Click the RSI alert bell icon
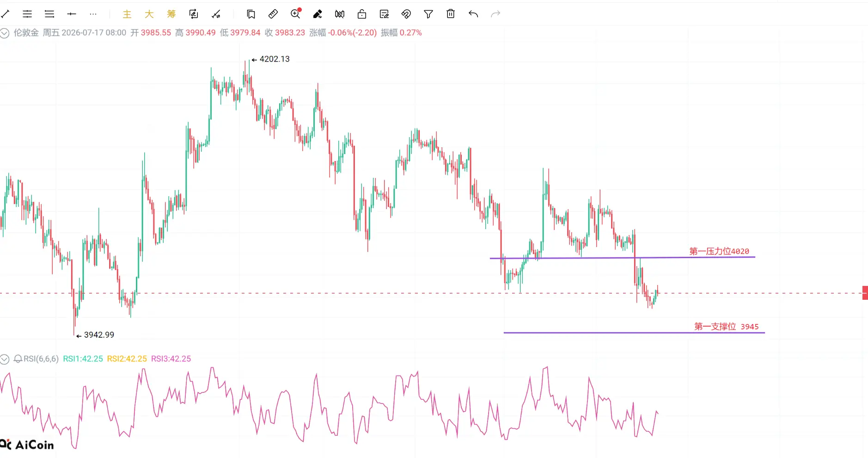Image resolution: width=868 pixels, height=458 pixels. tap(18, 359)
